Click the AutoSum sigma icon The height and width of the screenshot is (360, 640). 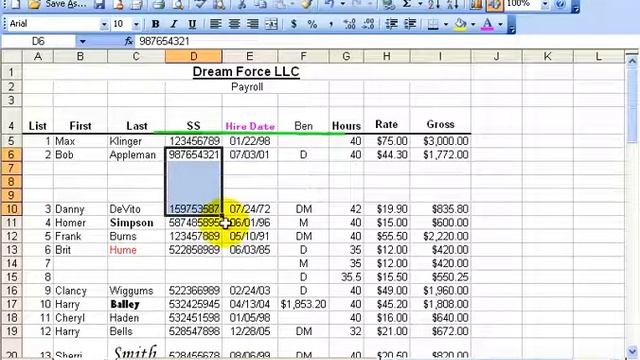pos(407,4)
